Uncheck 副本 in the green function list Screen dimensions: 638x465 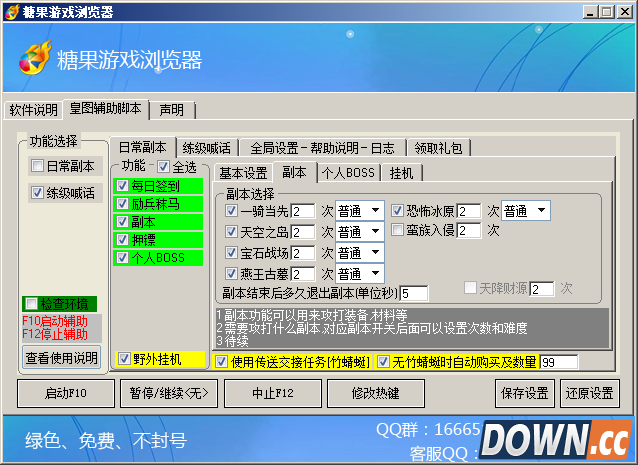pos(122,222)
